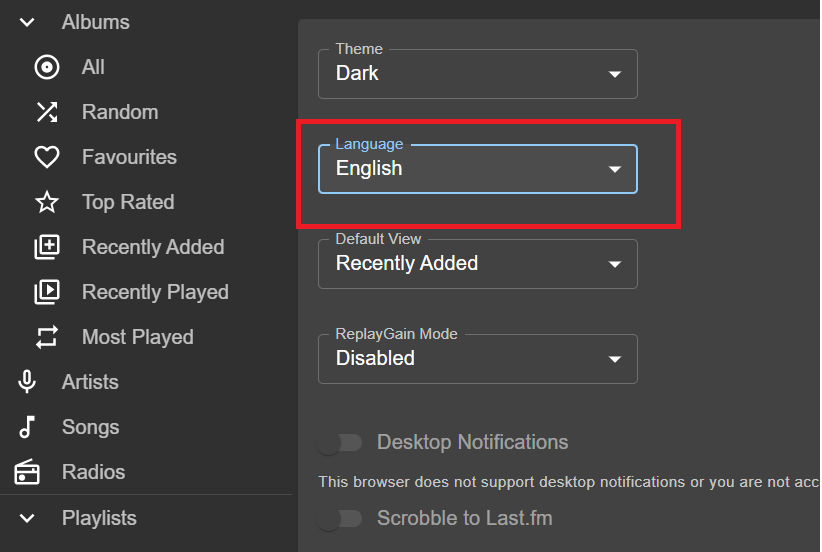This screenshot has width=822, height=552.
Task: Click the disc icon beside All albums
Action: pyautogui.click(x=47, y=67)
